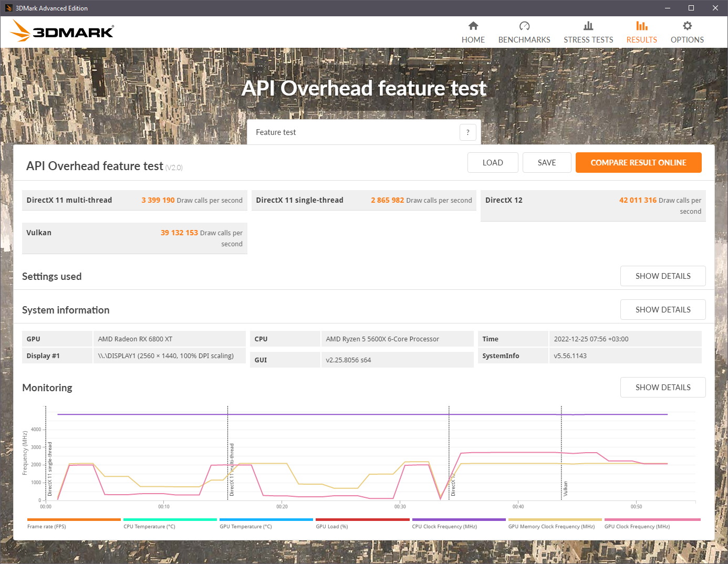Click the Results chart icon
This screenshot has height=564, width=728.
[x=641, y=26]
